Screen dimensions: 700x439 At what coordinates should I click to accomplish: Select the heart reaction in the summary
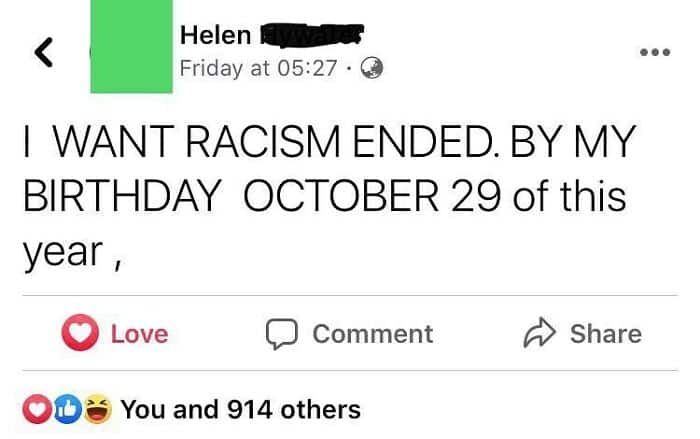38,409
